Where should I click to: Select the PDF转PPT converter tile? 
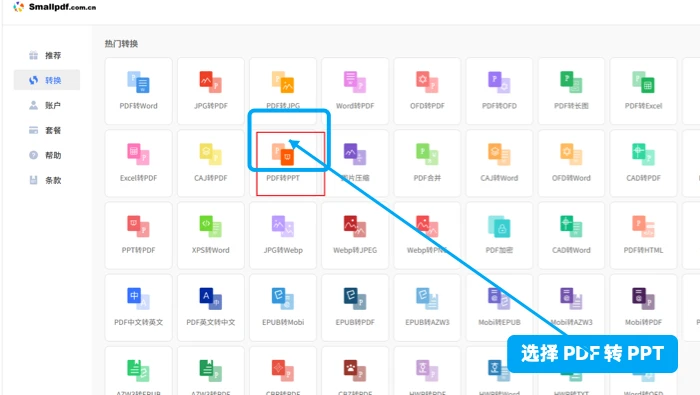(x=283, y=163)
